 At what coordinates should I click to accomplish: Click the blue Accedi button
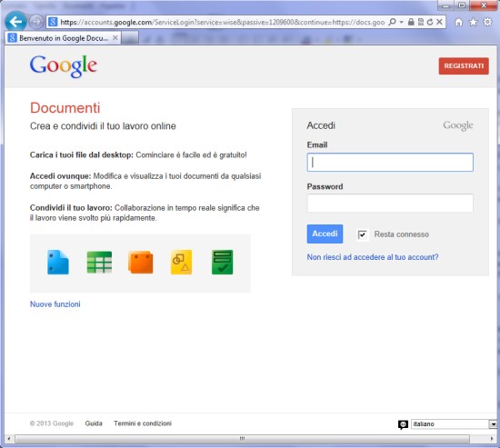325,234
